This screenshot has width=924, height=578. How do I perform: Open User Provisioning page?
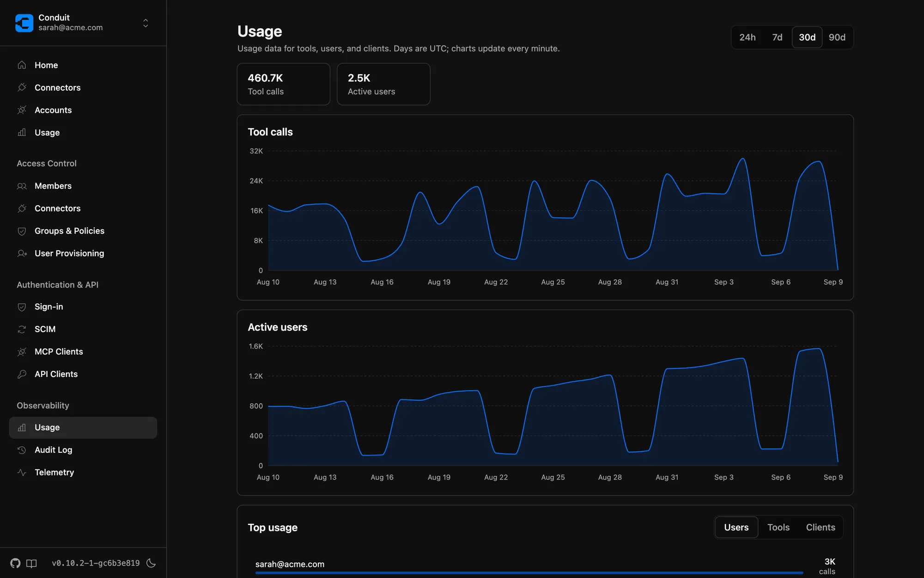point(69,253)
